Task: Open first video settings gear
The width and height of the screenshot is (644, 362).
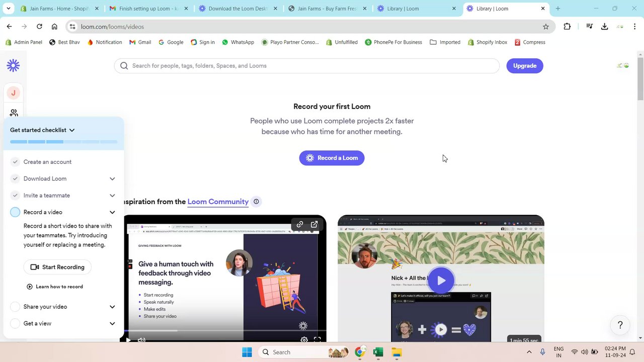Action: [x=304, y=340]
